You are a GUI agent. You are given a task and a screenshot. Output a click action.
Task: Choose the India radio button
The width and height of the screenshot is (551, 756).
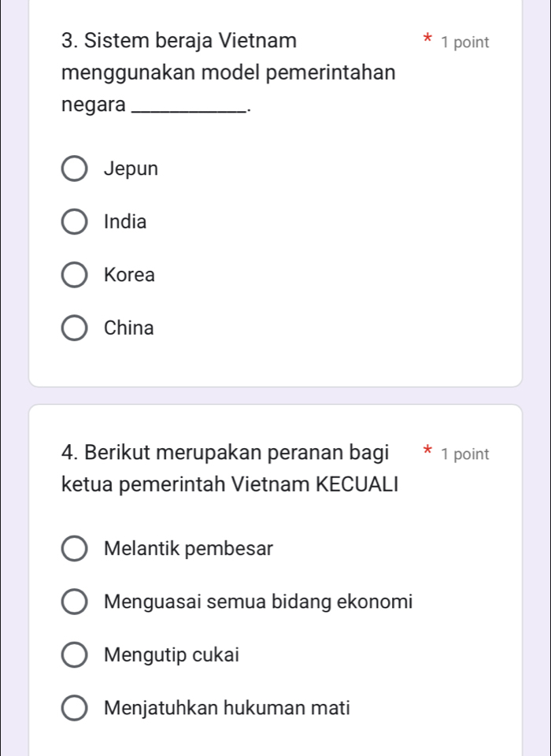click(x=75, y=223)
